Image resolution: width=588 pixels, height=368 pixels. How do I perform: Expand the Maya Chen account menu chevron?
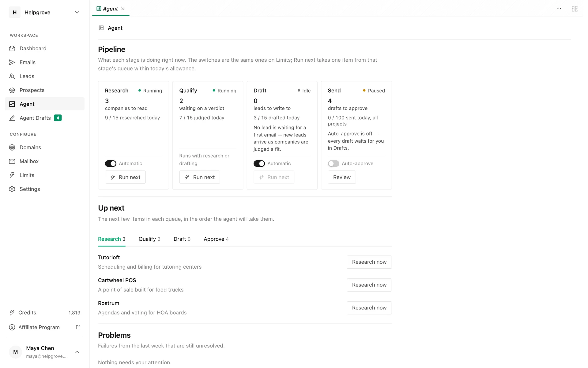[x=77, y=352]
